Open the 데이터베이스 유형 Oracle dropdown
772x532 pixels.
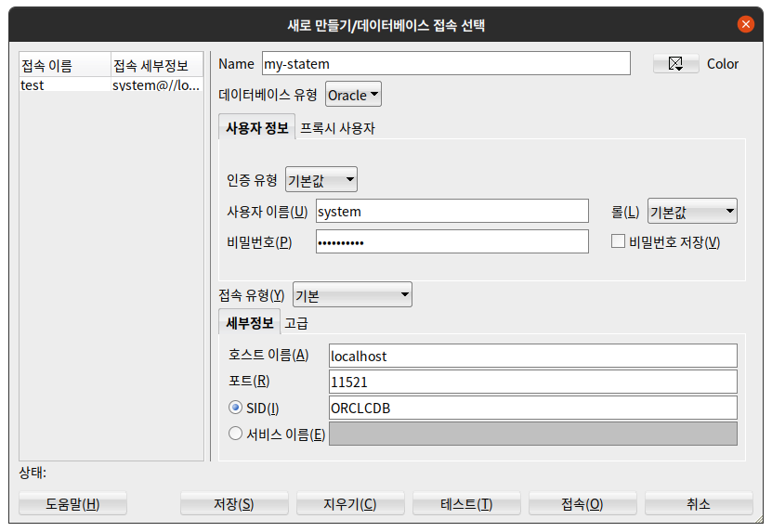tap(353, 95)
